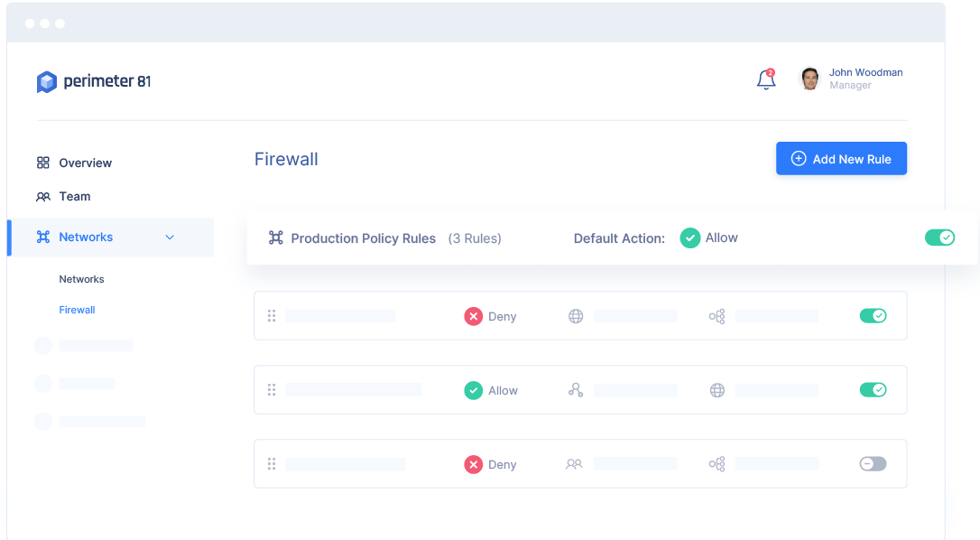The image size is (980, 540).
Task: Click the red Deny icon in first rule
Action: (x=473, y=316)
